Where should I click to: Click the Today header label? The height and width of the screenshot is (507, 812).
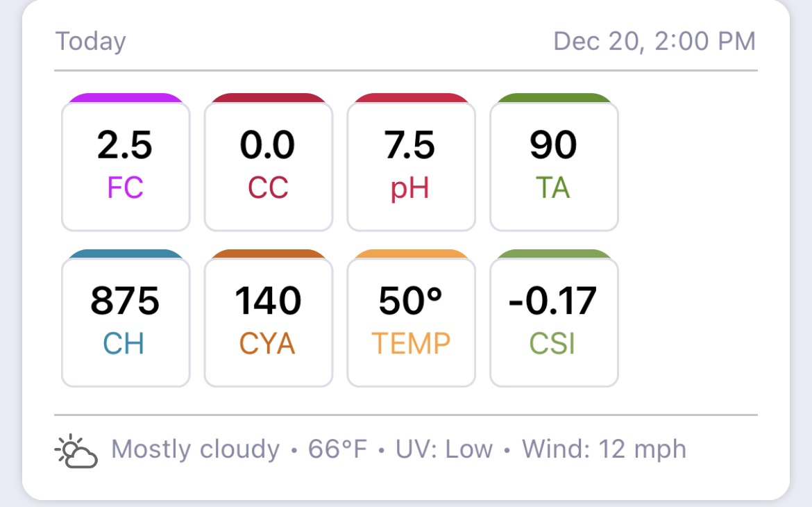[91, 42]
